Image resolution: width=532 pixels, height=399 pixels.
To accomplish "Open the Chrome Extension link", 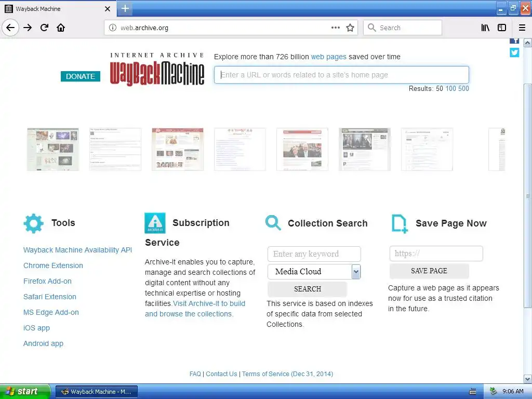I will [54, 265].
